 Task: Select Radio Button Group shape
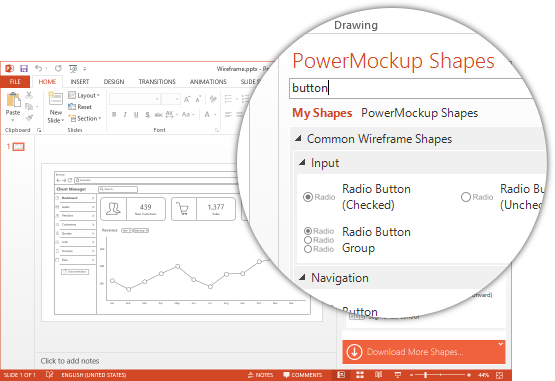pos(357,240)
